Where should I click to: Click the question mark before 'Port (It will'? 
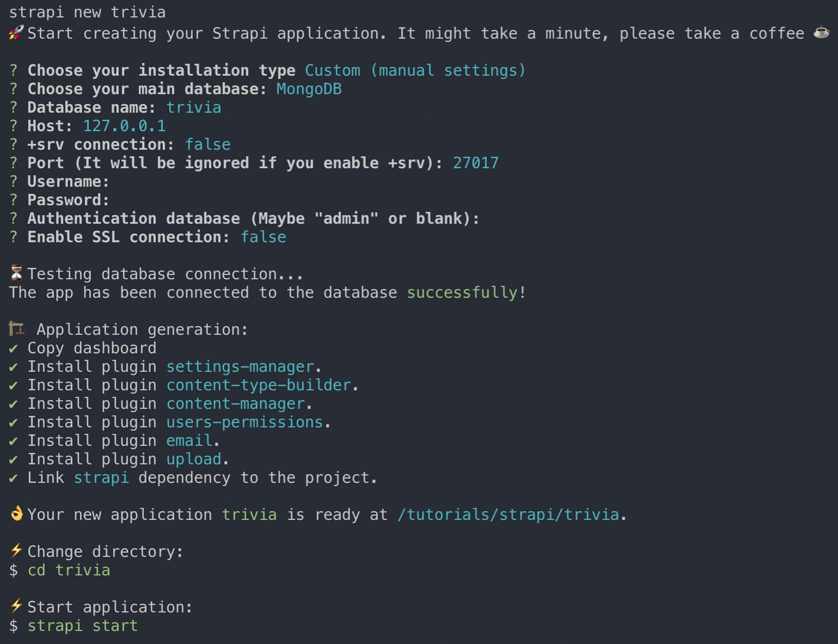click(x=14, y=163)
